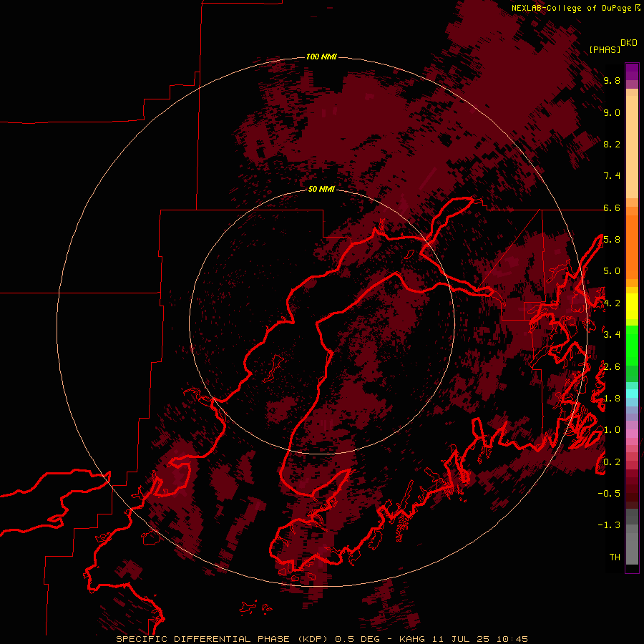The image size is (644, 644).
Task: Select the 3.4 scale value
Action: click(x=612, y=334)
